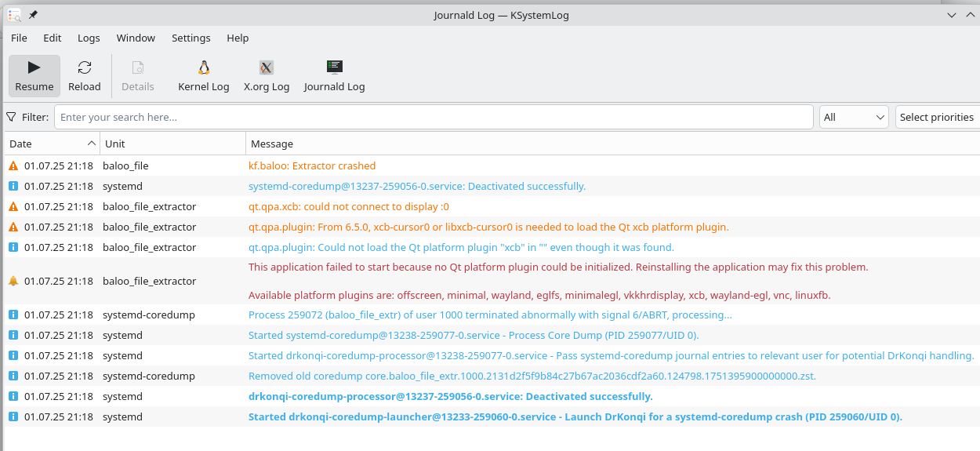Viewport: 980px width, 451px height.
Task: Click warning icon on could not connect to display row
Action: [13, 206]
